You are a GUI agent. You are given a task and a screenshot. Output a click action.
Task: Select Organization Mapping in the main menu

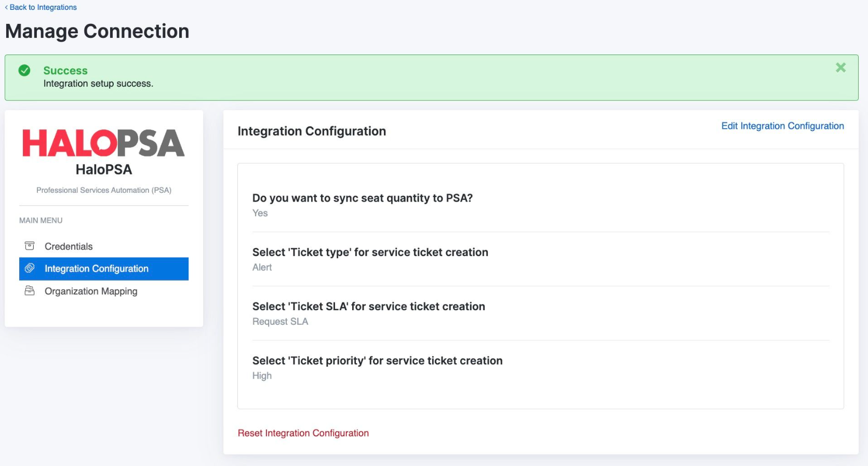coord(91,291)
